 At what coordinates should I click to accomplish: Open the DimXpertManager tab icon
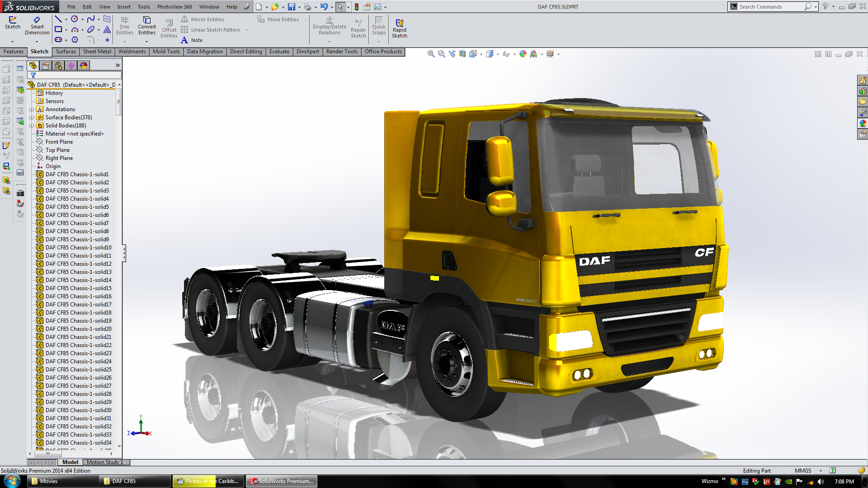coord(71,66)
